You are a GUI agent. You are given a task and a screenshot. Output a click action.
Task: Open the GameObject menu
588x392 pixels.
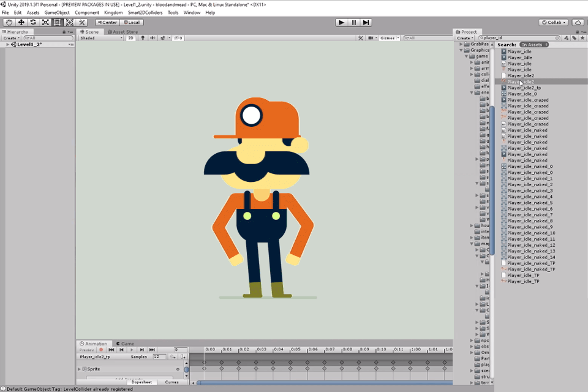[x=57, y=12]
